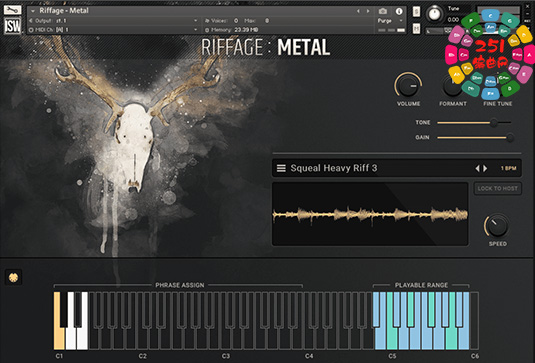Open the Output routing dropdown
The image size is (535, 363).
tap(196, 21)
